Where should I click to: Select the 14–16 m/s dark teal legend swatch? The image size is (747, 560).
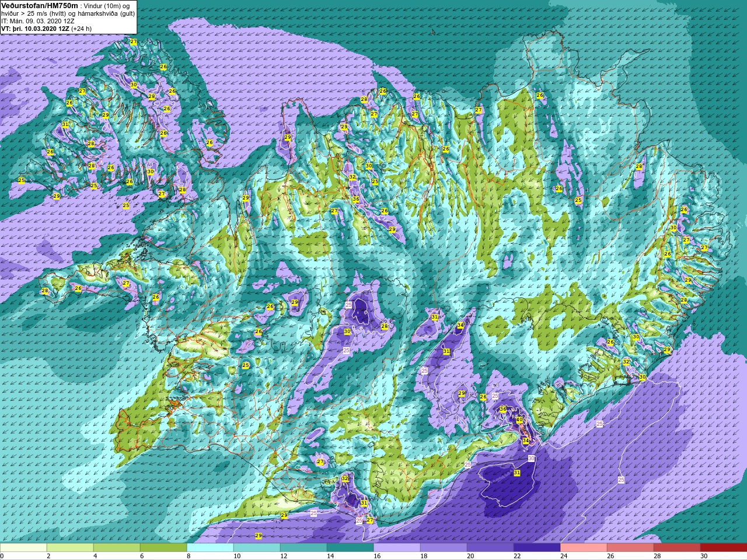(350, 547)
